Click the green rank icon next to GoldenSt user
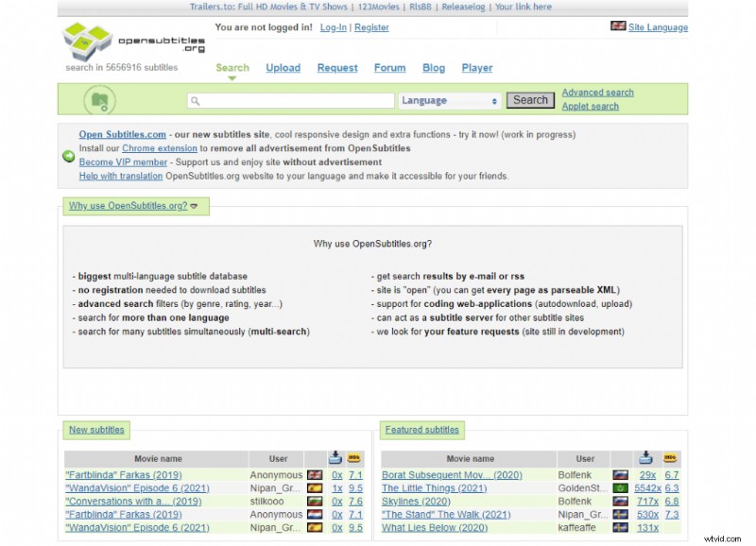Viewport: 756px width, 546px height. (x=619, y=488)
